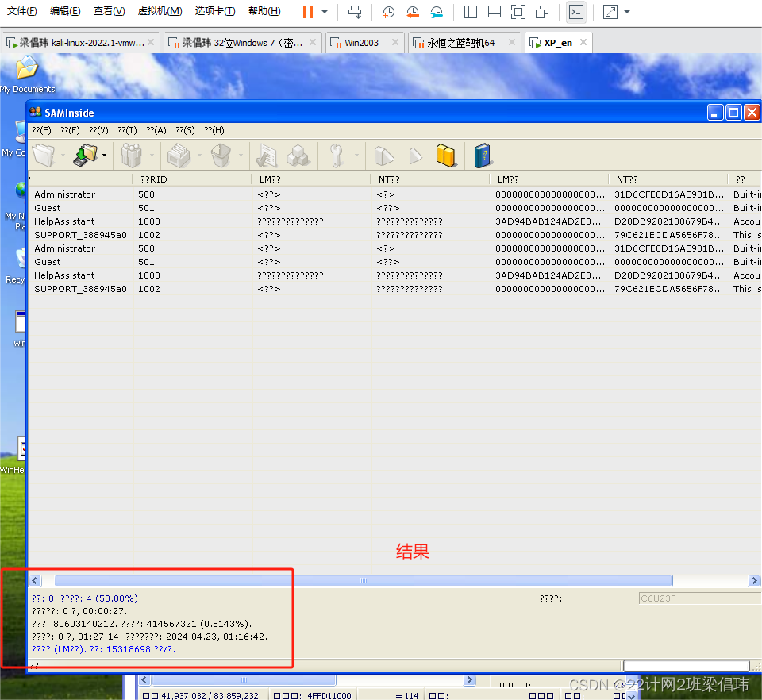This screenshot has width=762, height=700.
Task: Sort by the ??RID column header
Action: 192,179
